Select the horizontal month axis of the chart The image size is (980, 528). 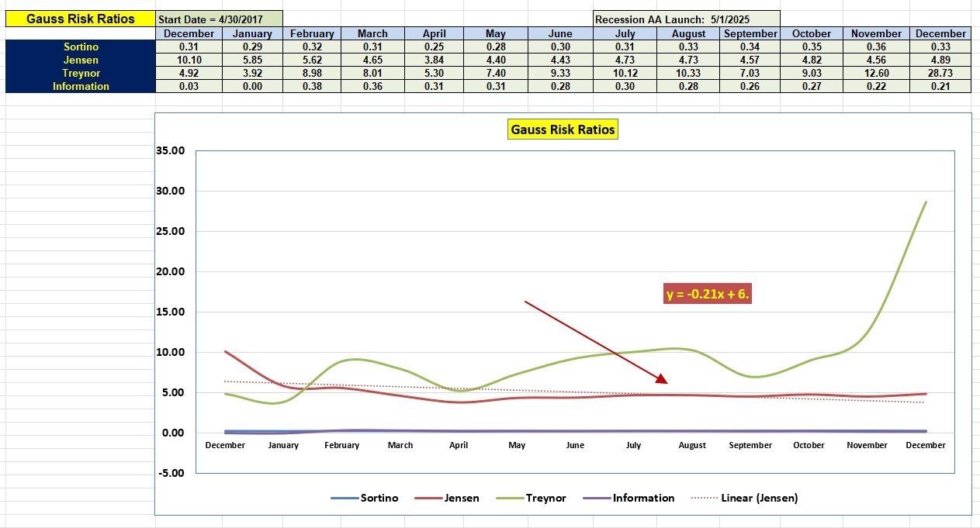coord(575,445)
